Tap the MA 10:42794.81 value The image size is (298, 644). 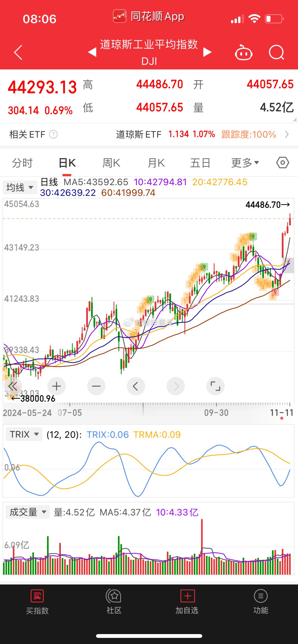coord(160,182)
